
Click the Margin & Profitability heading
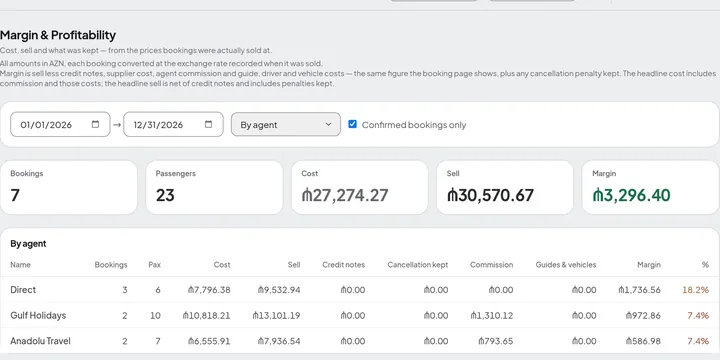pyautogui.click(x=58, y=35)
